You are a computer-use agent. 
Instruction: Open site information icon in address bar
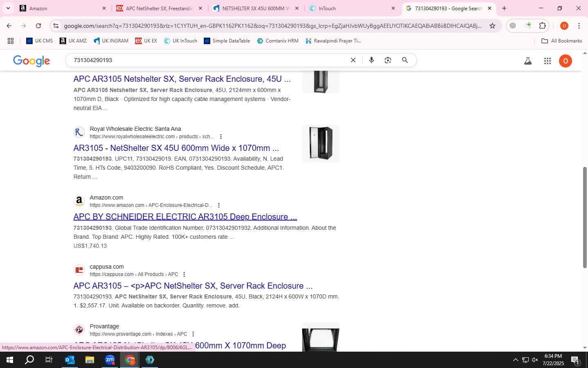[x=56, y=26]
